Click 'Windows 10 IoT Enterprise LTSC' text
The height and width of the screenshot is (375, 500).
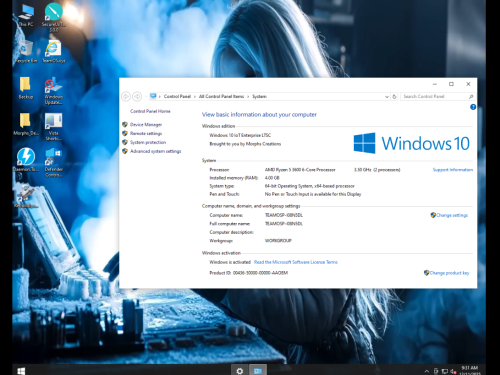240,135
